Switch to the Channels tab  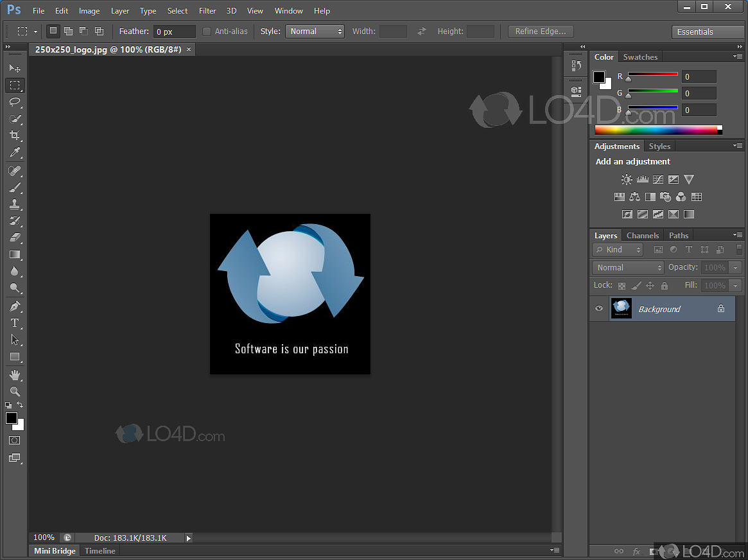coord(642,236)
